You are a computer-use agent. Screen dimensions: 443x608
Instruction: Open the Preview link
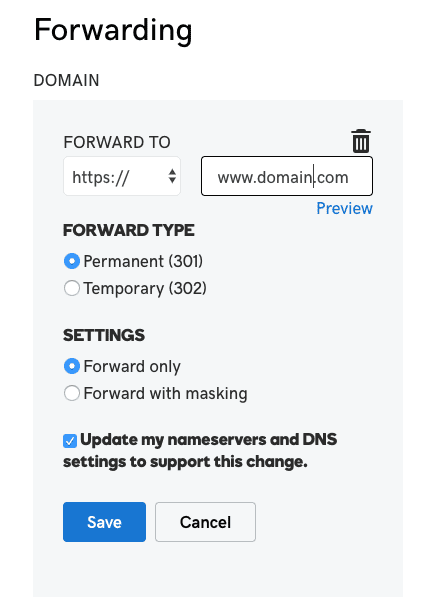point(344,208)
